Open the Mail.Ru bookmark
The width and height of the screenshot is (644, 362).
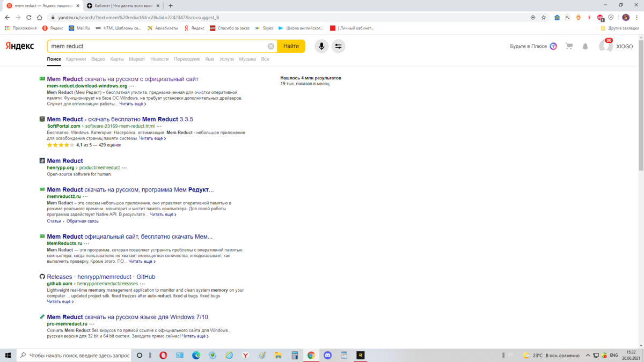(x=79, y=28)
